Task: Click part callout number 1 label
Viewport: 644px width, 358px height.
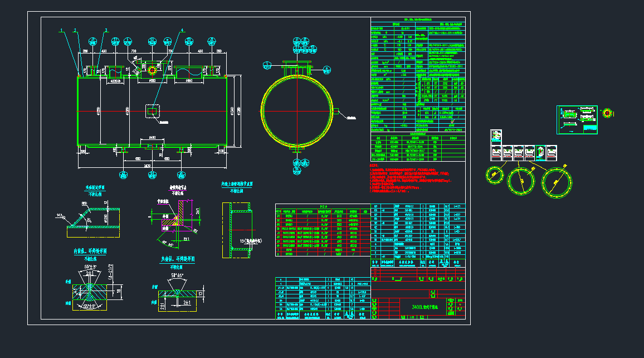Action: point(62,30)
